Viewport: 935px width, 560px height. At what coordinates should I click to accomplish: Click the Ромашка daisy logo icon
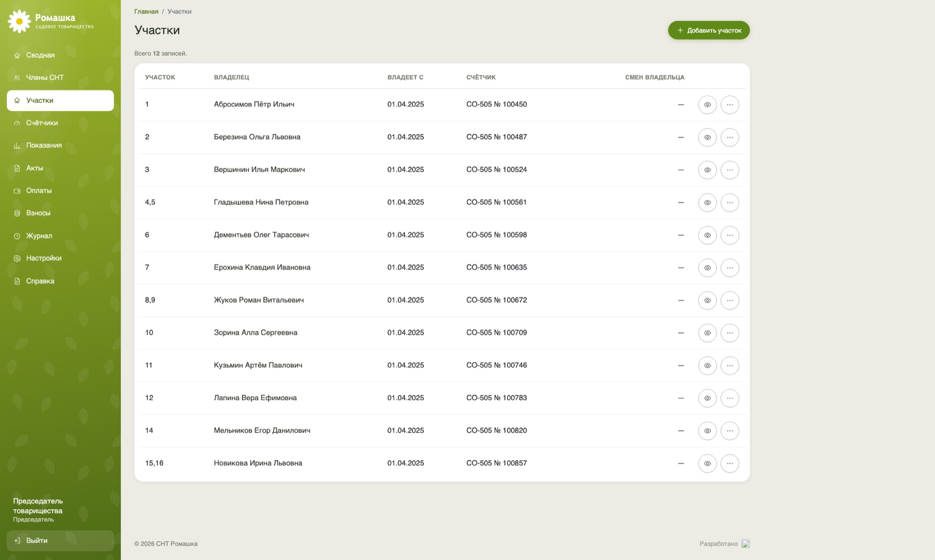(x=20, y=21)
